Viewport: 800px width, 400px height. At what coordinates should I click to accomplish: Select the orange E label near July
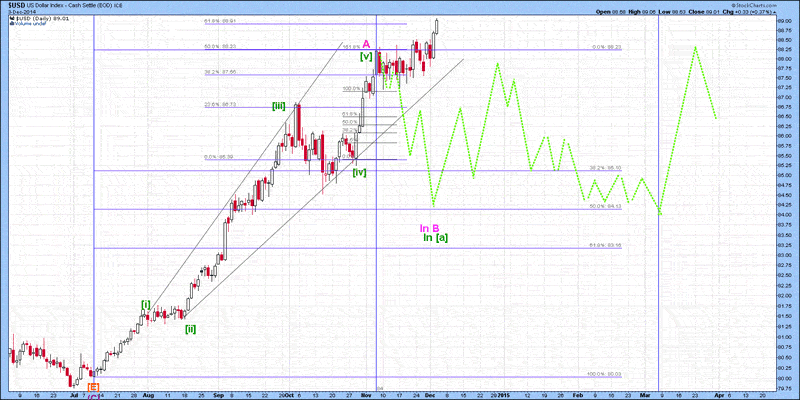(93, 386)
